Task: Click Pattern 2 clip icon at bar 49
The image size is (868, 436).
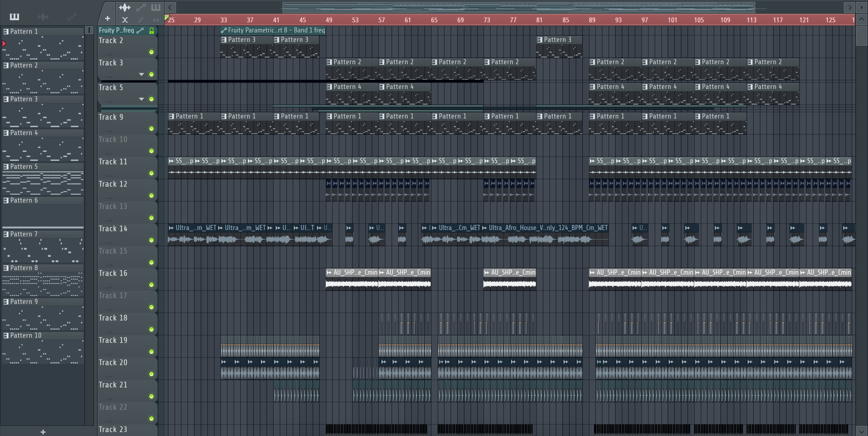Action: pos(329,62)
